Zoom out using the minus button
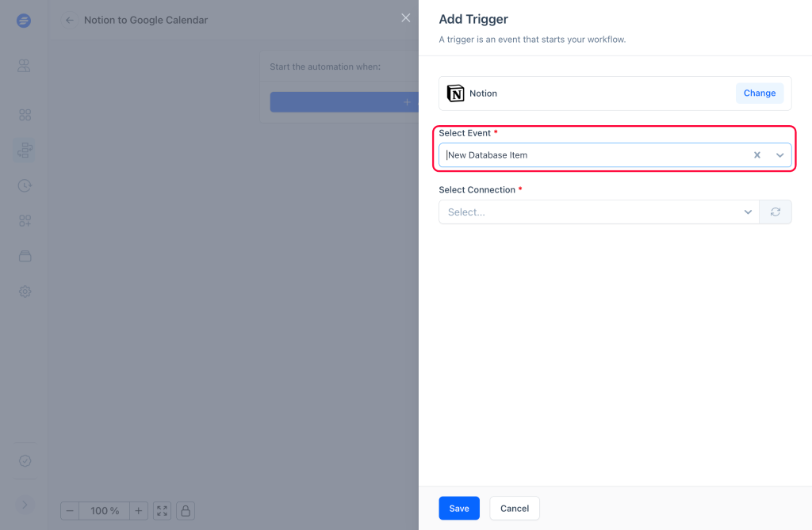This screenshot has width=812, height=530. tap(70, 511)
